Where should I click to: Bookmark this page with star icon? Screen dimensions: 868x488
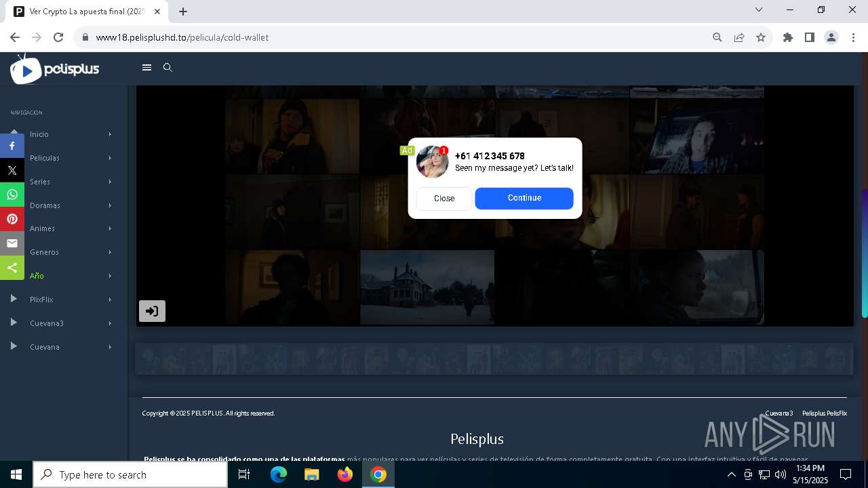[761, 37]
